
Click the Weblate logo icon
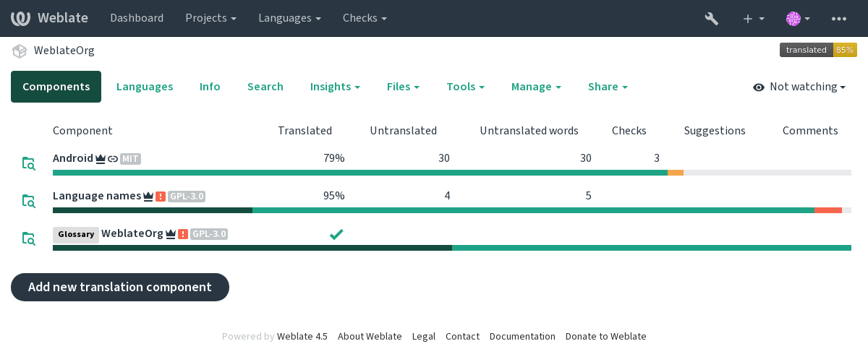[20, 18]
